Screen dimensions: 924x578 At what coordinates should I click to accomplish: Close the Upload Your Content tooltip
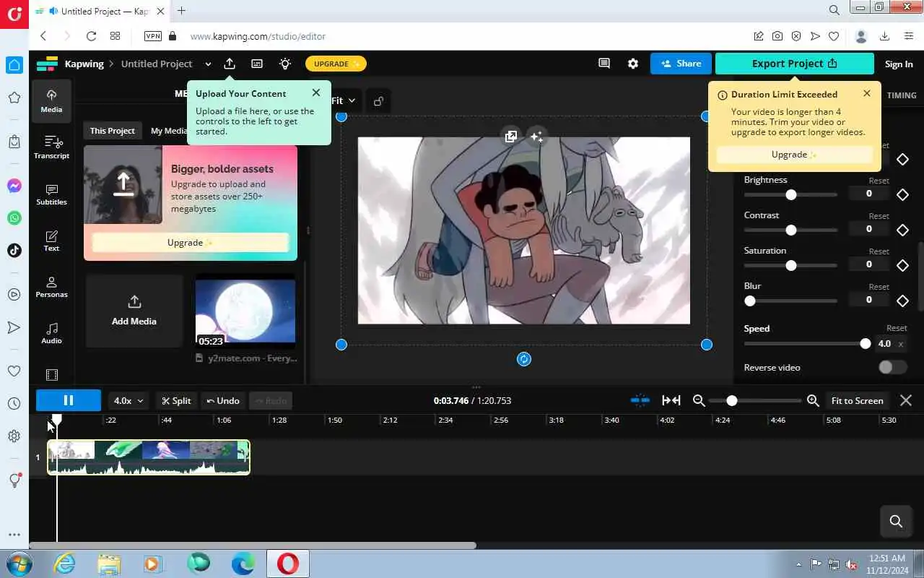tap(316, 92)
